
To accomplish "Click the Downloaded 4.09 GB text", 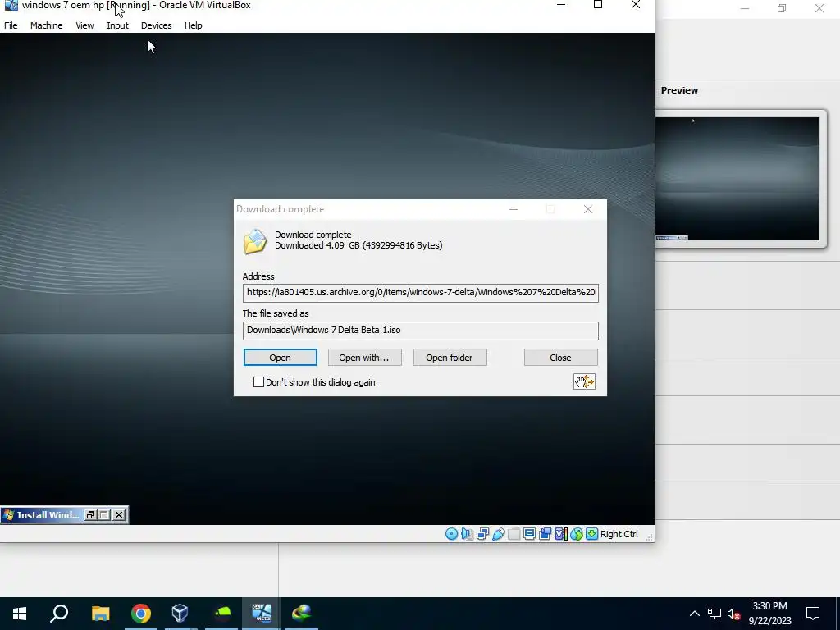I will point(358,245).
